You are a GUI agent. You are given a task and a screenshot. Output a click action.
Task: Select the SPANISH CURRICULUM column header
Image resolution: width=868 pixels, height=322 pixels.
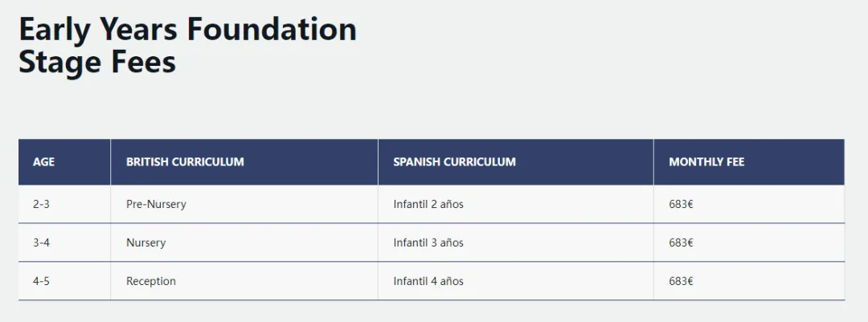pyautogui.click(x=516, y=162)
